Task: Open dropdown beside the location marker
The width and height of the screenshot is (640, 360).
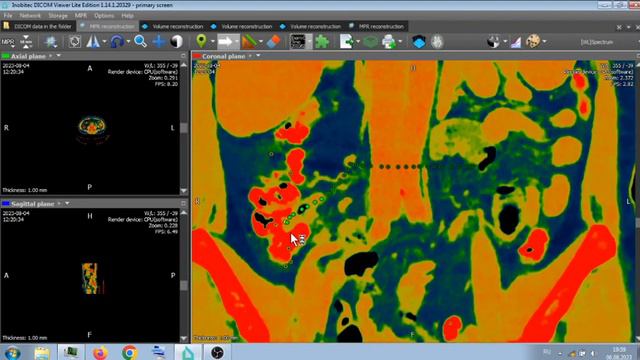Action: [x=212, y=42]
